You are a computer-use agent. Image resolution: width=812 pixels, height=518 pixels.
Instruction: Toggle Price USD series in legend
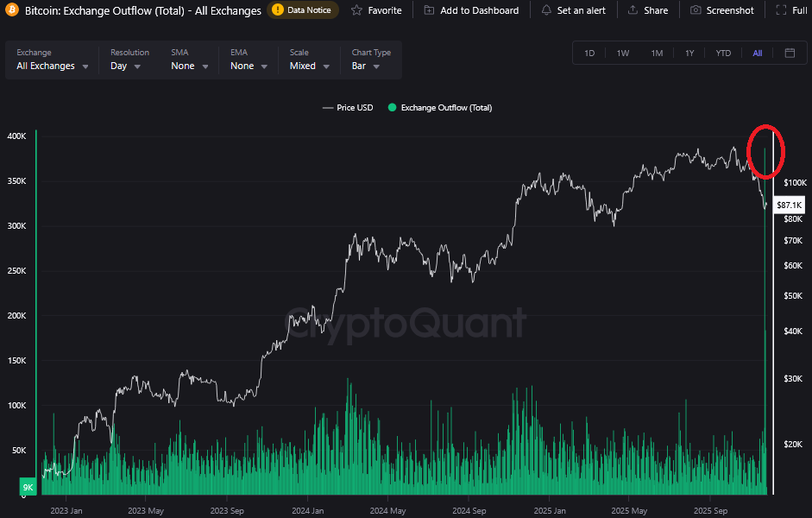coord(348,108)
